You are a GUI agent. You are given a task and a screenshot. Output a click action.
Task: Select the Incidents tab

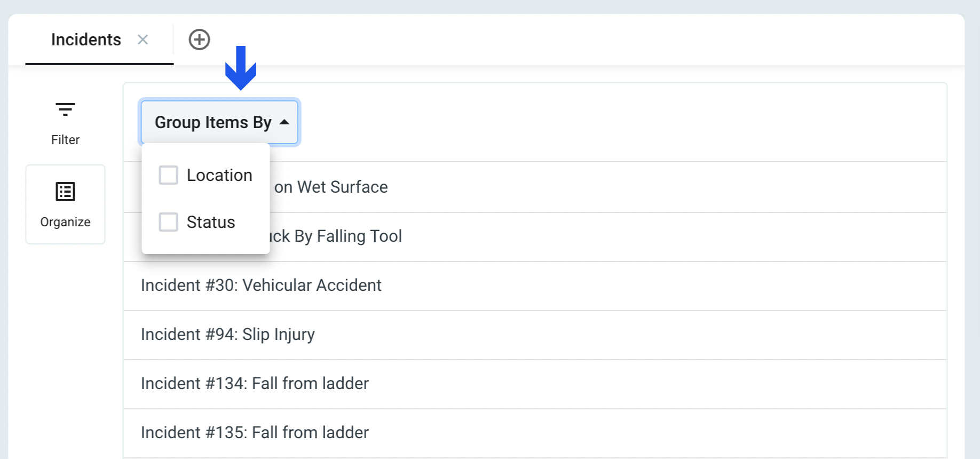click(x=86, y=39)
